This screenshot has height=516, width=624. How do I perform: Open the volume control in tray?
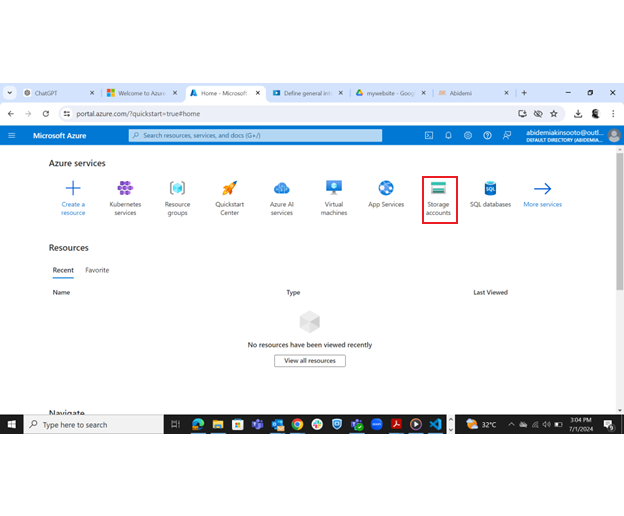click(547, 424)
